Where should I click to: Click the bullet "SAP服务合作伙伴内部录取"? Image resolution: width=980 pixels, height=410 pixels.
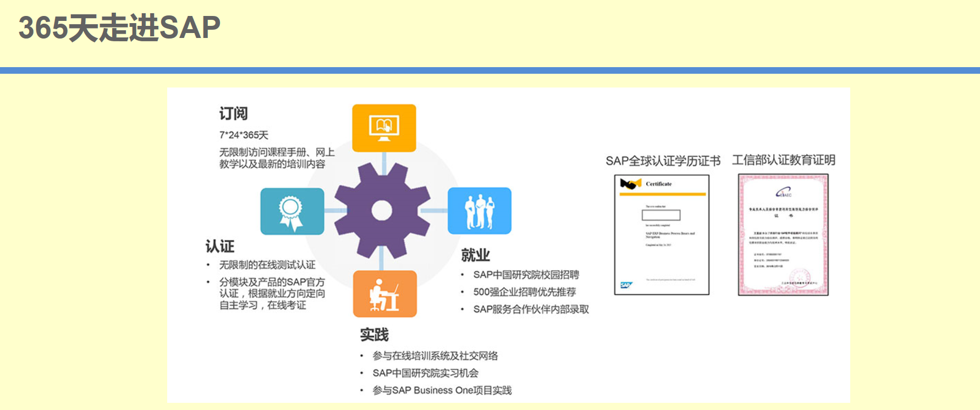tap(531, 309)
